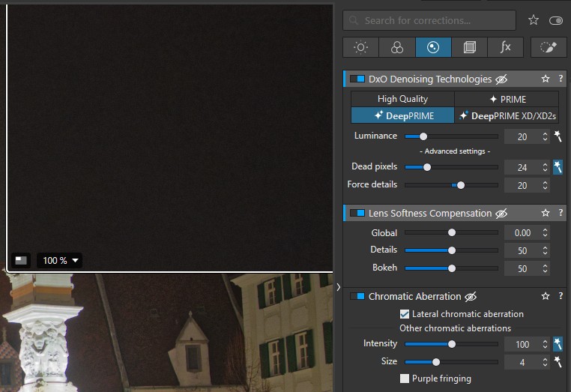
Task: Open Local Adjustments brush icon tab
Action: coord(549,47)
